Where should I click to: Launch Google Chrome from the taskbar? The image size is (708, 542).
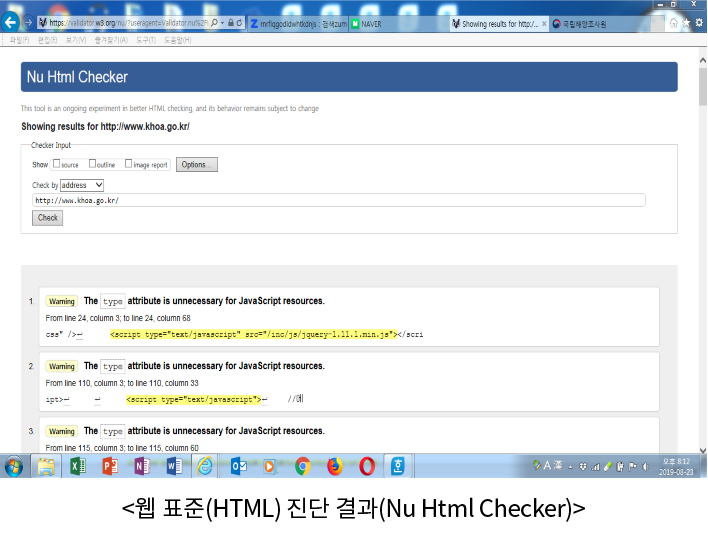[303, 467]
